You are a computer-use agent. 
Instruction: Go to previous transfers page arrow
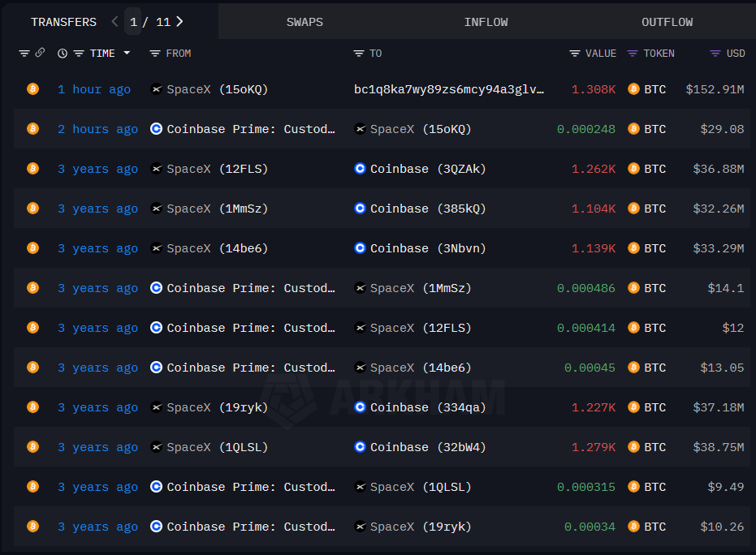pyautogui.click(x=114, y=22)
